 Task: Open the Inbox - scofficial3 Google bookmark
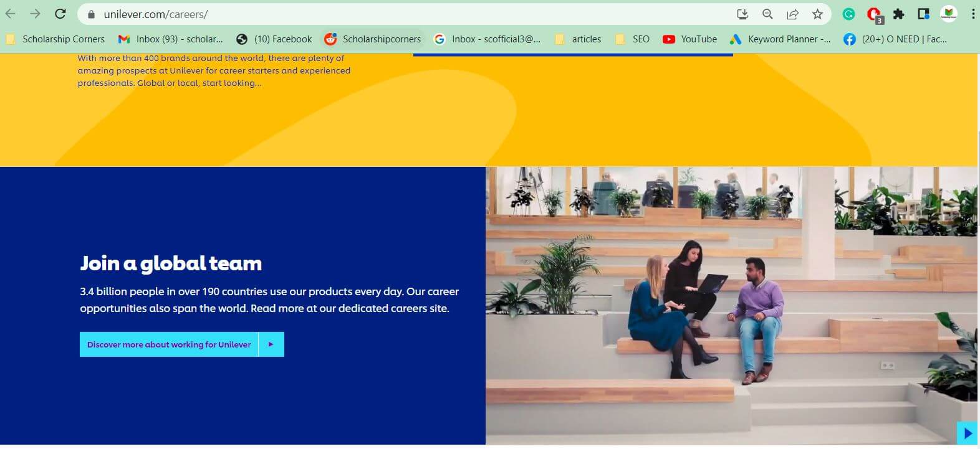point(488,39)
